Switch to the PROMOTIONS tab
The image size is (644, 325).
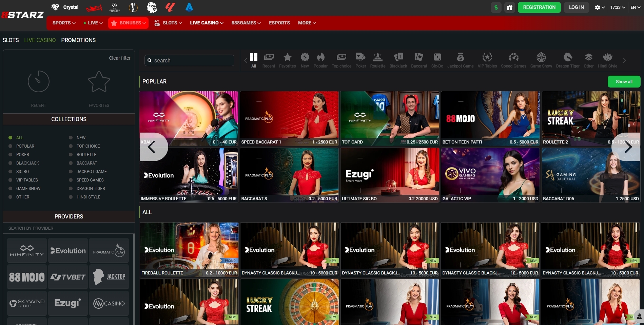[x=78, y=40]
